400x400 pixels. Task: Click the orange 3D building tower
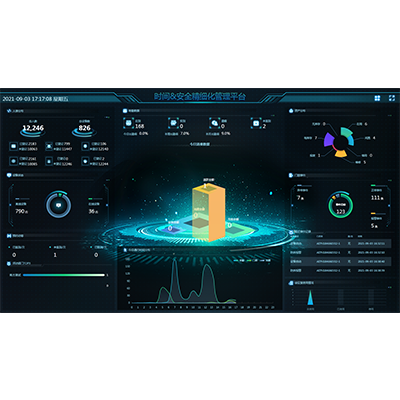click(209, 212)
